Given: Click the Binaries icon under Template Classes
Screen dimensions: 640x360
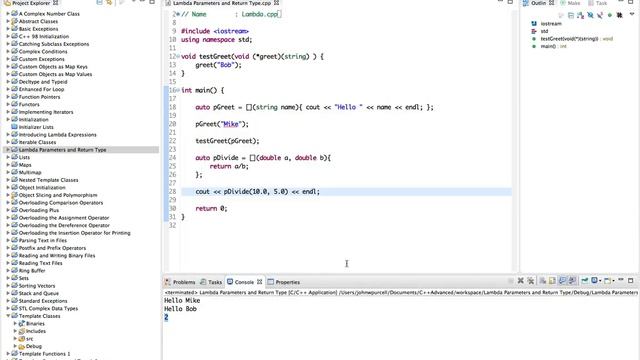Looking at the screenshot, I should tap(22, 323).
